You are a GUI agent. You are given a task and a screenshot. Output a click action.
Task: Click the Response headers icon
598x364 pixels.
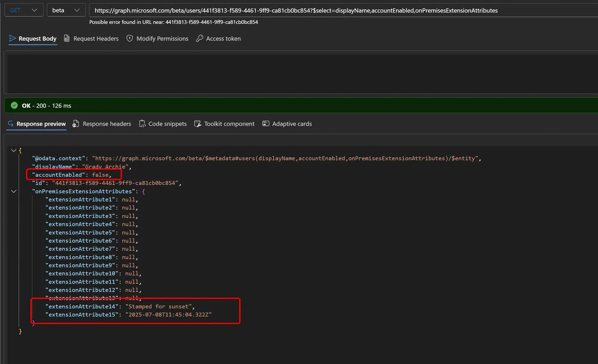click(76, 124)
